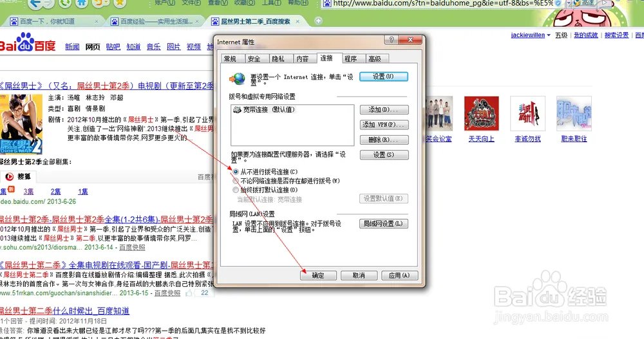Open the 账户(U) browser menu
644x339 pixels.
[x=165, y=3]
